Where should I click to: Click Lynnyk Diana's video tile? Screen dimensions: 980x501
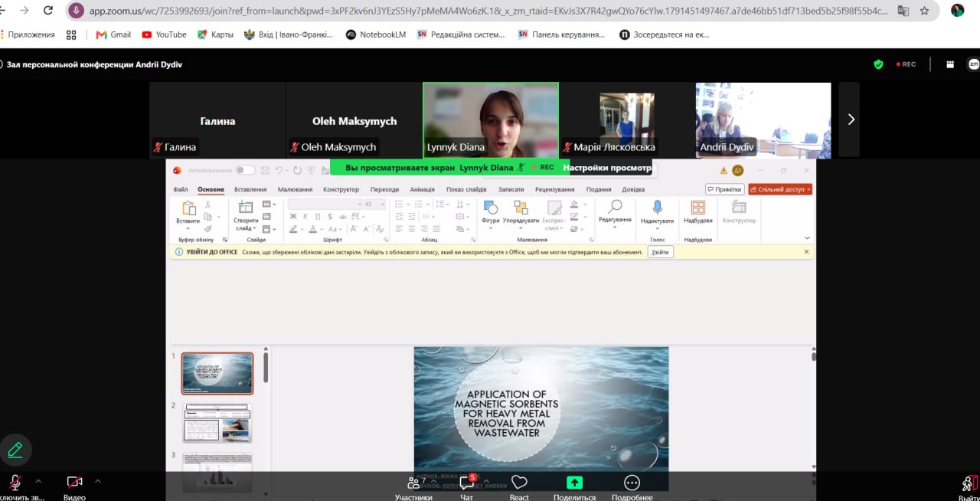(x=491, y=120)
